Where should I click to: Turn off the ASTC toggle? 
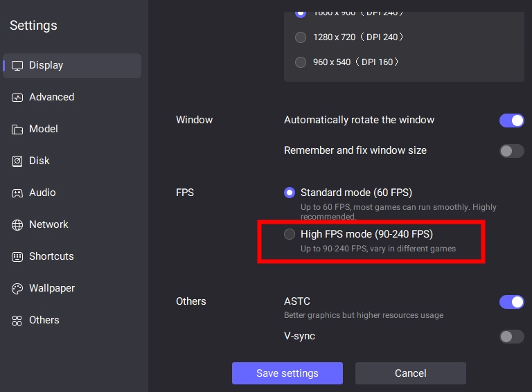pos(511,302)
